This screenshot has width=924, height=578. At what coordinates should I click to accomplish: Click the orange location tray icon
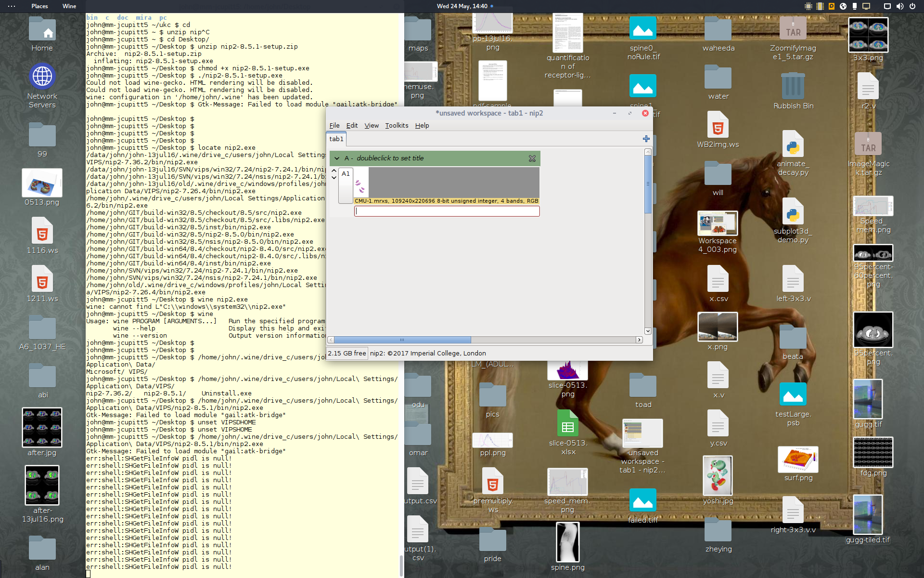coord(831,6)
